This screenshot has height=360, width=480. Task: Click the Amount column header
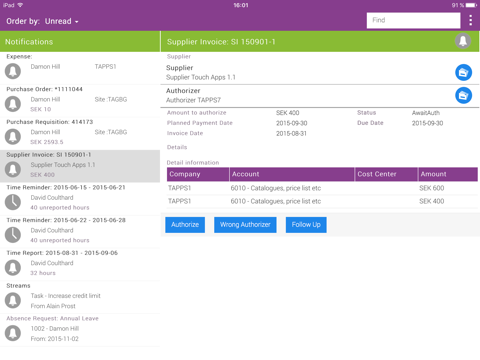tap(448, 174)
